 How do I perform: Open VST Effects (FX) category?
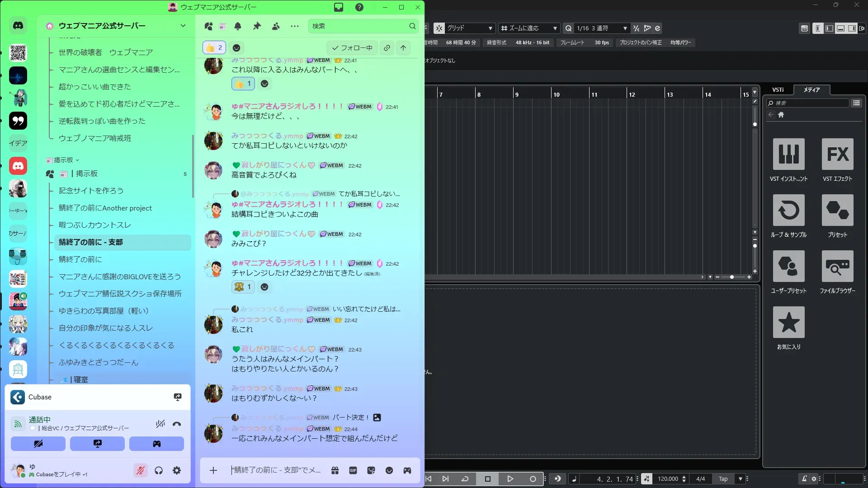coord(837,154)
